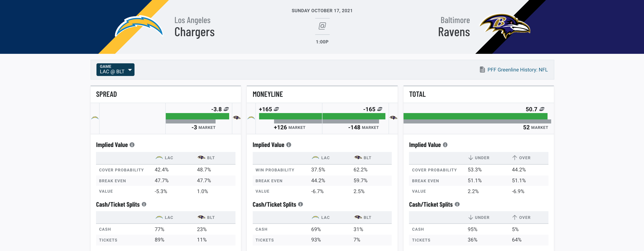Click Ravens icon in Spread Implied Value header
644x251 pixels.
(201, 158)
